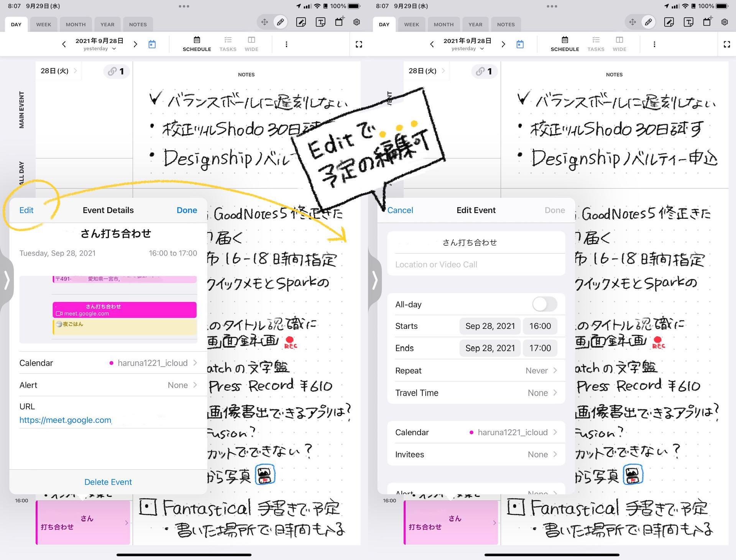
Task: Select the move tool in left window toolbar
Action: (264, 22)
